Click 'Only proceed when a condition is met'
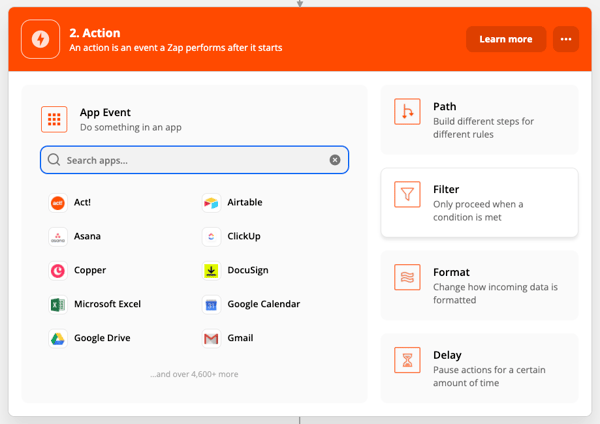Screen dimensions: 600x424 478,211
